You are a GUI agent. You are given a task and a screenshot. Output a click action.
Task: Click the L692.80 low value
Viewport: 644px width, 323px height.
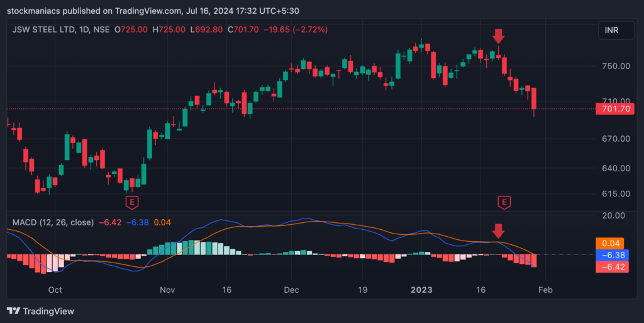pos(206,30)
